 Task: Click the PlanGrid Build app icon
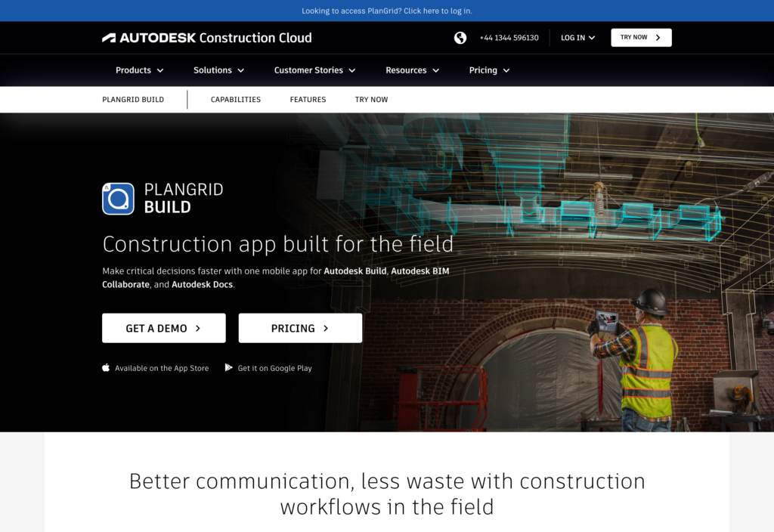coord(118,199)
